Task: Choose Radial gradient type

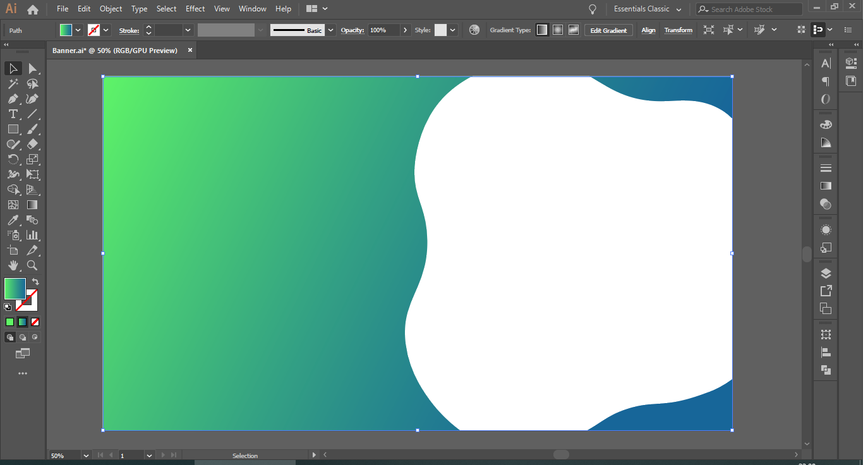Action: pos(558,30)
